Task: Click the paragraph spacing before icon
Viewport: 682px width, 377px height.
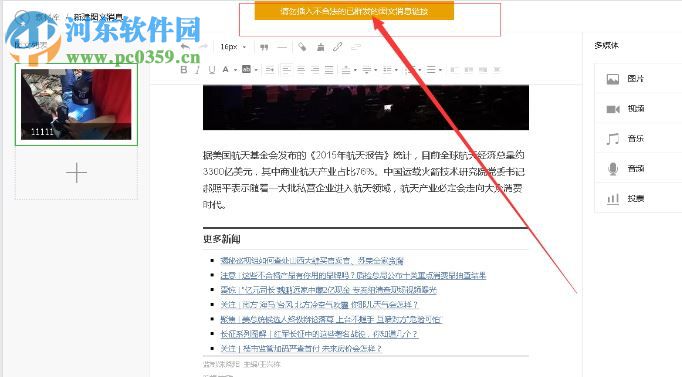Action: 346,70
